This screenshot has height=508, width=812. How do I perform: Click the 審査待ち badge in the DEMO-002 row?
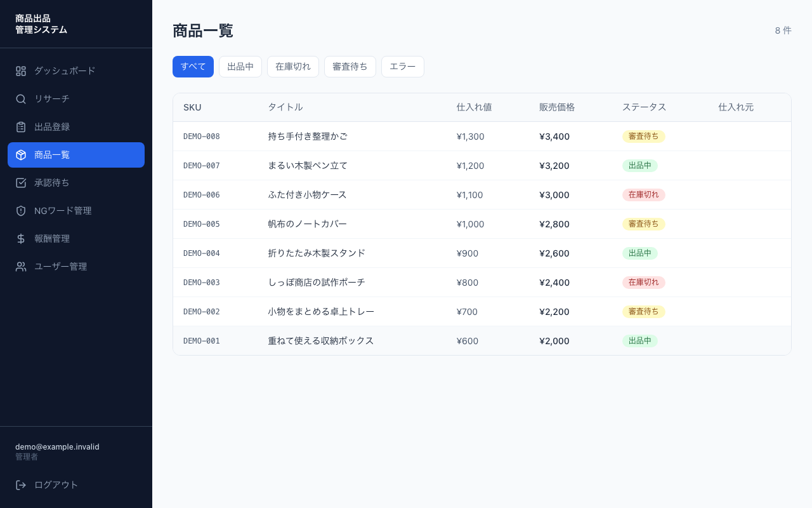click(644, 312)
